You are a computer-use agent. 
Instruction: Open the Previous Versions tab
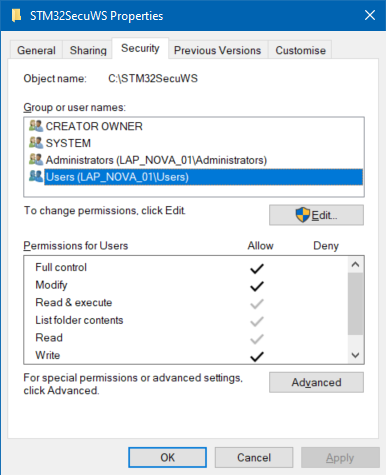(x=218, y=50)
